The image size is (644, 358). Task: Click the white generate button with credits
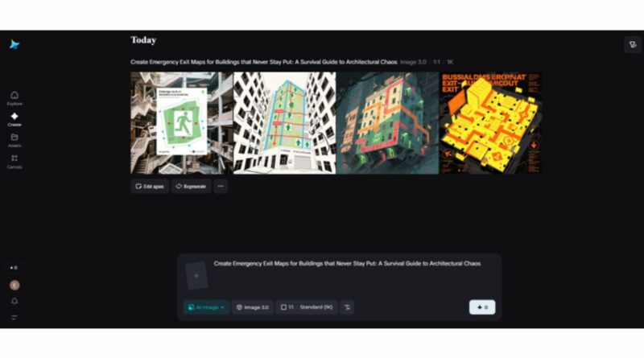point(482,307)
